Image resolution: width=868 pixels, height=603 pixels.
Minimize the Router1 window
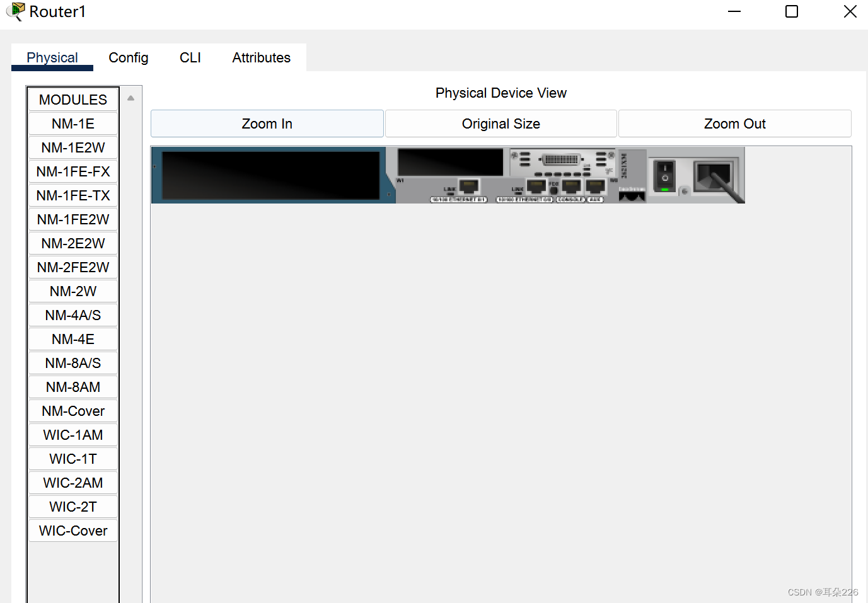tap(734, 11)
